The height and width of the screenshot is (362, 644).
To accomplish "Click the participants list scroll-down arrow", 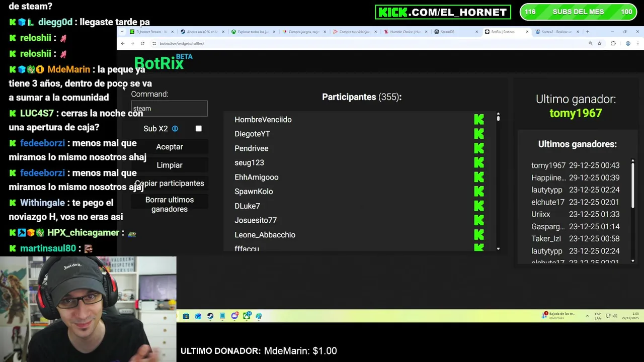I will pos(498,249).
